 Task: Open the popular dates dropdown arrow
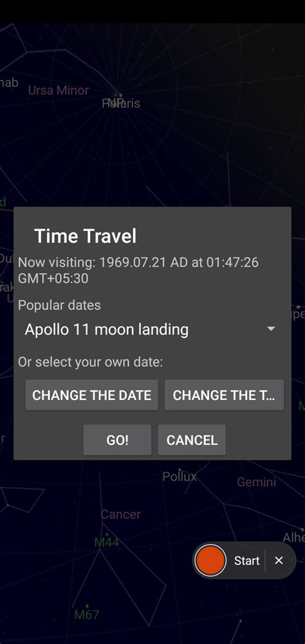point(271,329)
